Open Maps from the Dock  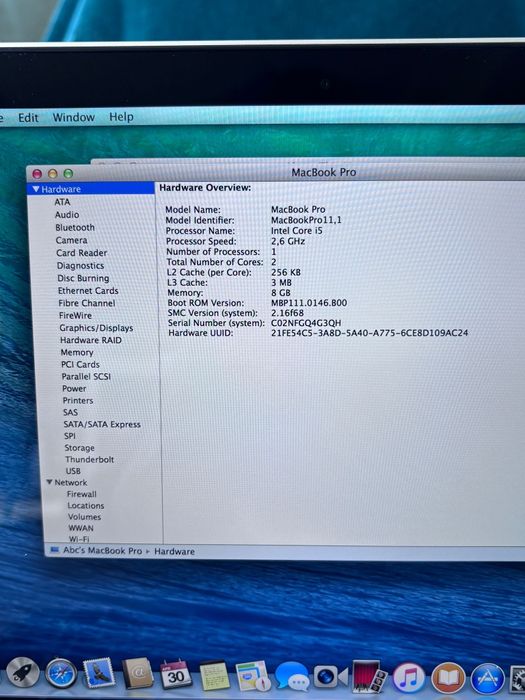pyautogui.click(x=253, y=676)
